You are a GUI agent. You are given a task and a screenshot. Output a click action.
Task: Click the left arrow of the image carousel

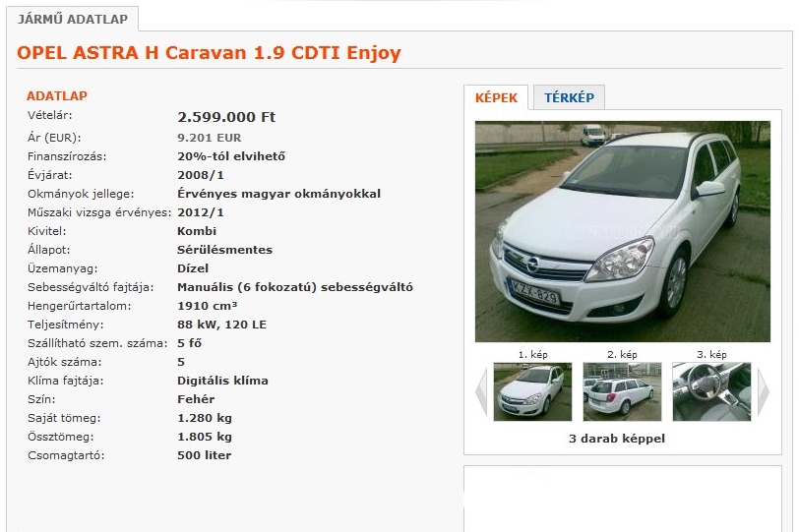tap(481, 391)
